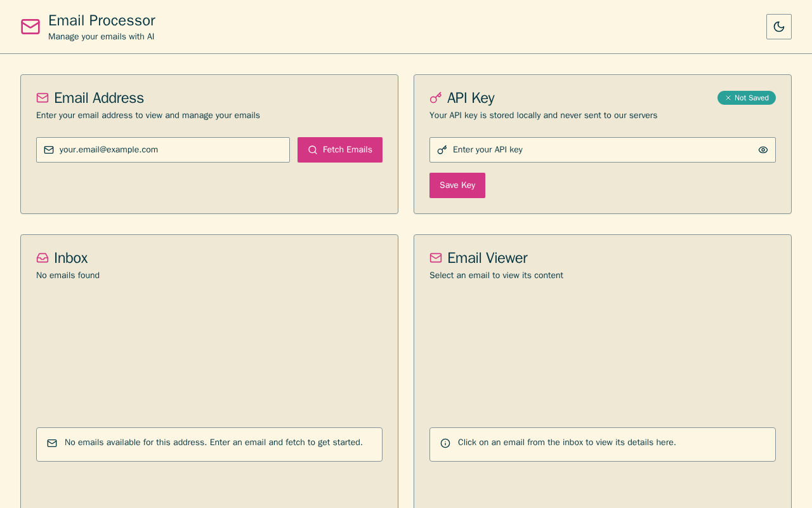Click the envelope icon beside Email Viewer

436,258
